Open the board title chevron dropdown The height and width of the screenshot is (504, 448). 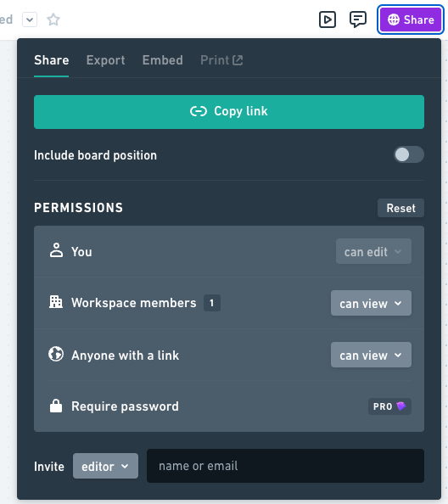(x=30, y=20)
